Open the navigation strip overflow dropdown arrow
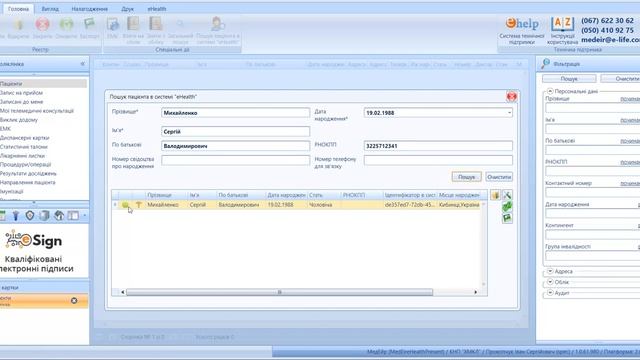640x360 pixels. tap(84, 216)
